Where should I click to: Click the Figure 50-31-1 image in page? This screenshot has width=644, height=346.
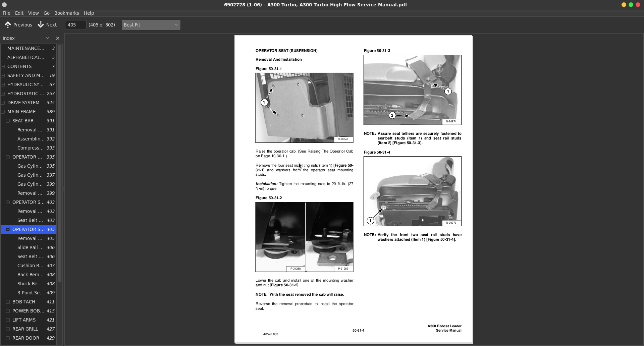[x=304, y=108]
